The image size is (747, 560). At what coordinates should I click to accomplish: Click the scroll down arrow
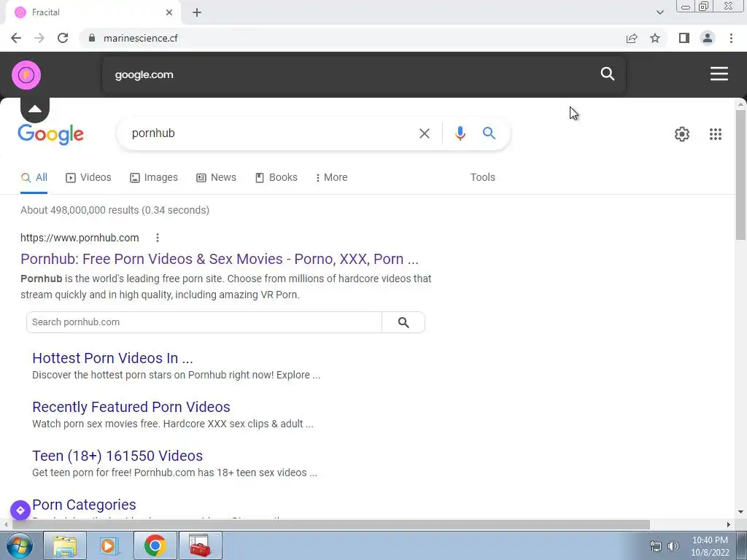741,513
